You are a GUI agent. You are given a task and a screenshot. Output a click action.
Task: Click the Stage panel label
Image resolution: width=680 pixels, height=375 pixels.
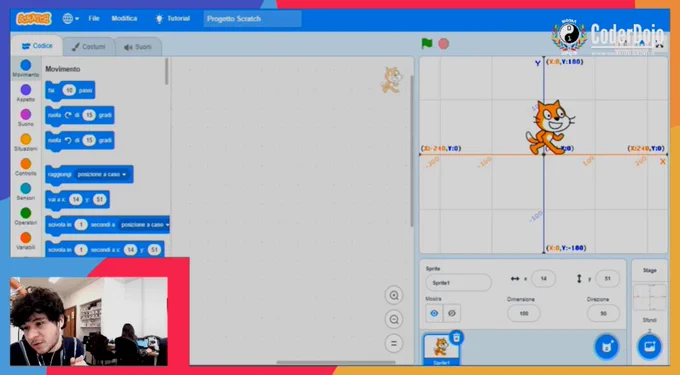[x=650, y=271]
